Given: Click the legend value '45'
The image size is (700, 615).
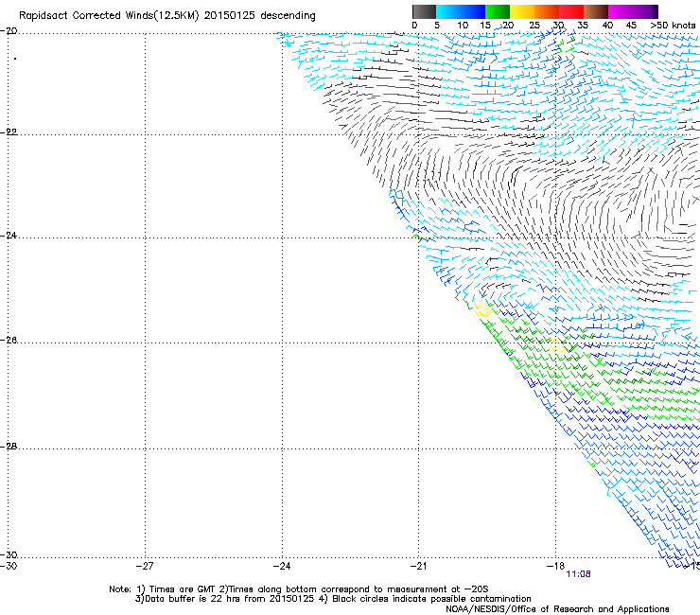Looking at the screenshot, I should pyautogui.click(x=631, y=26).
